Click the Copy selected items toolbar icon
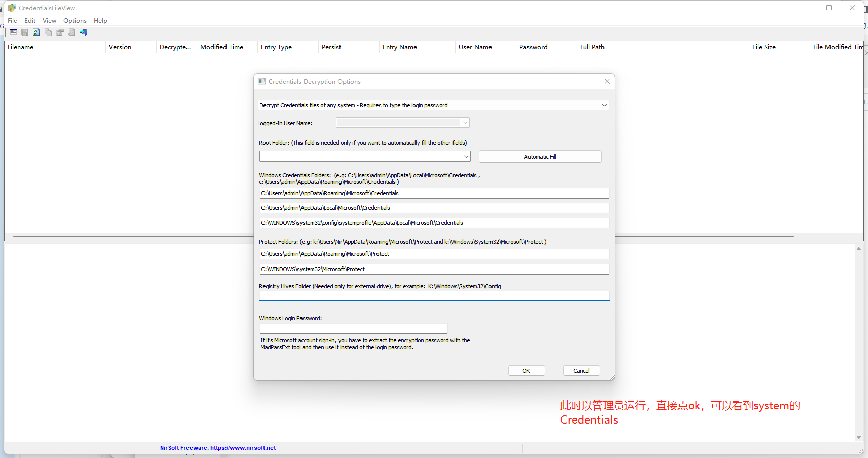The image size is (868, 458). point(48,32)
